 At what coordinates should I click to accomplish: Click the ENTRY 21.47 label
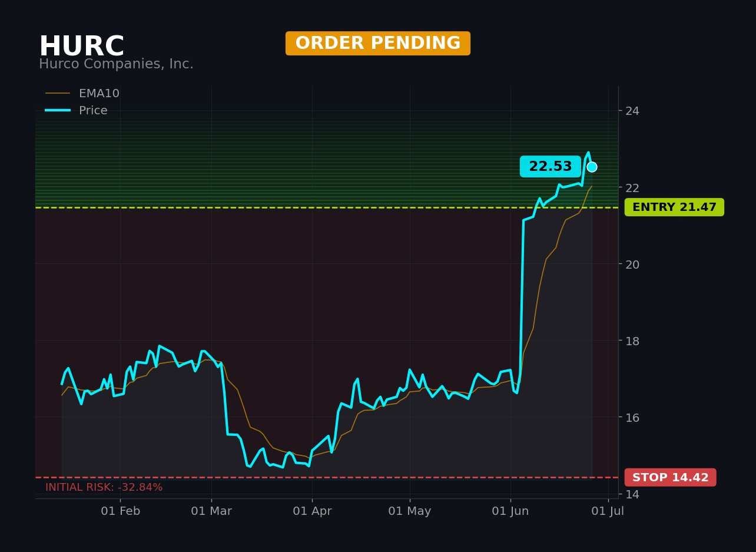coord(674,207)
